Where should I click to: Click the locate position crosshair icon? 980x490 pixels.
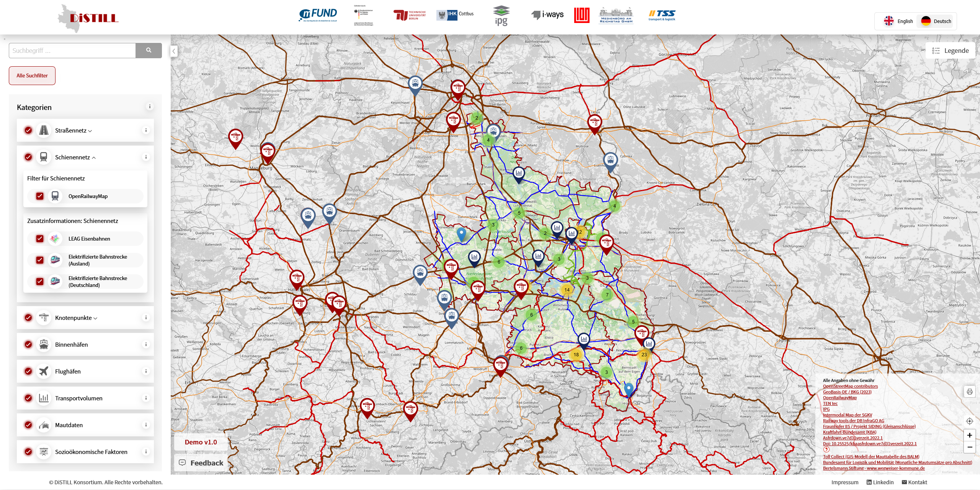click(969, 421)
